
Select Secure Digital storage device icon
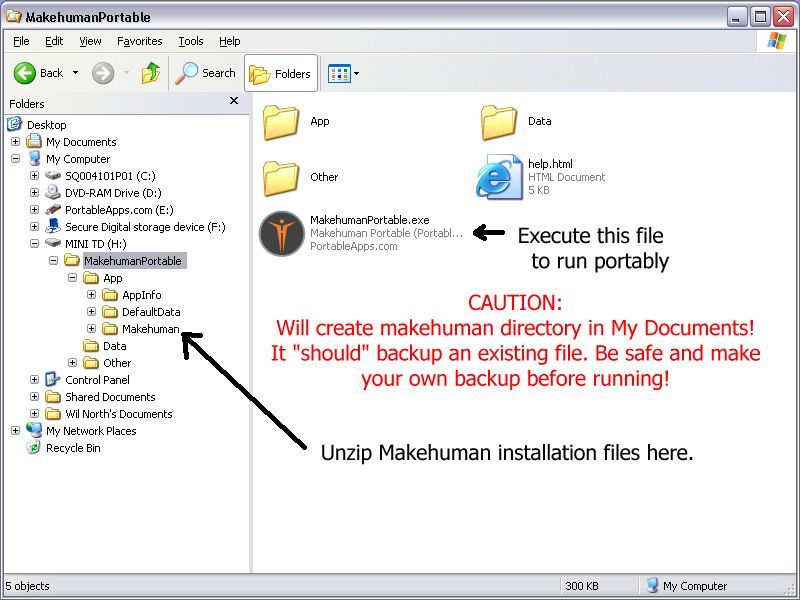(53, 226)
